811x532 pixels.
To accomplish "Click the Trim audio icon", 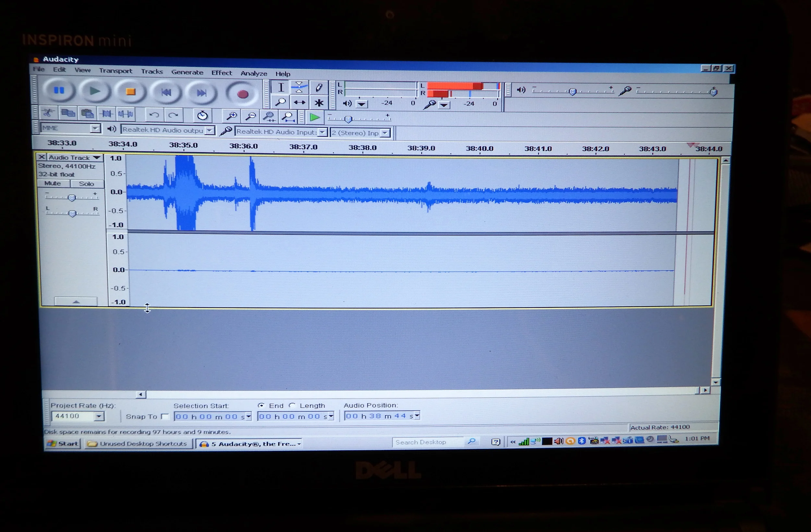I will click(106, 114).
